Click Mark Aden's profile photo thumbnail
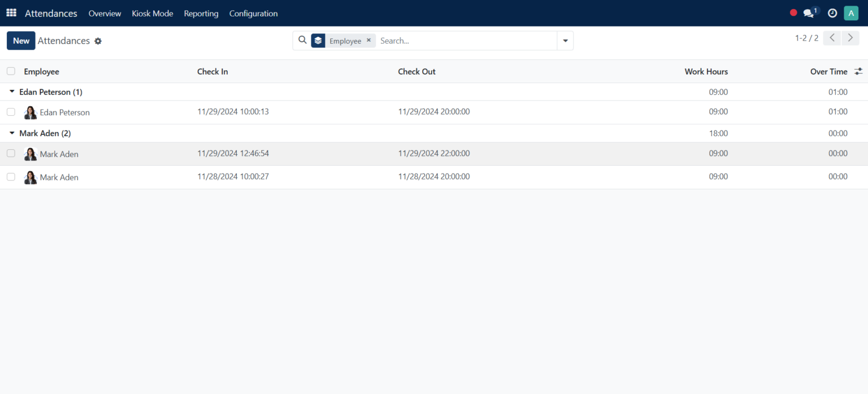 click(x=30, y=153)
